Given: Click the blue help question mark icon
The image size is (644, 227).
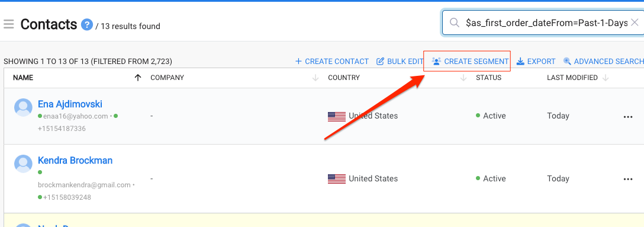Looking at the screenshot, I should click(x=86, y=25).
